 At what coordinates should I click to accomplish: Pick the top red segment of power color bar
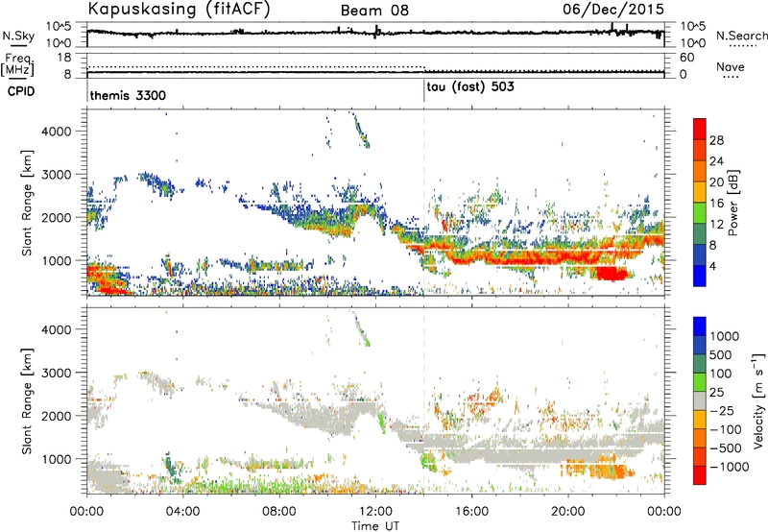(700, 130)
